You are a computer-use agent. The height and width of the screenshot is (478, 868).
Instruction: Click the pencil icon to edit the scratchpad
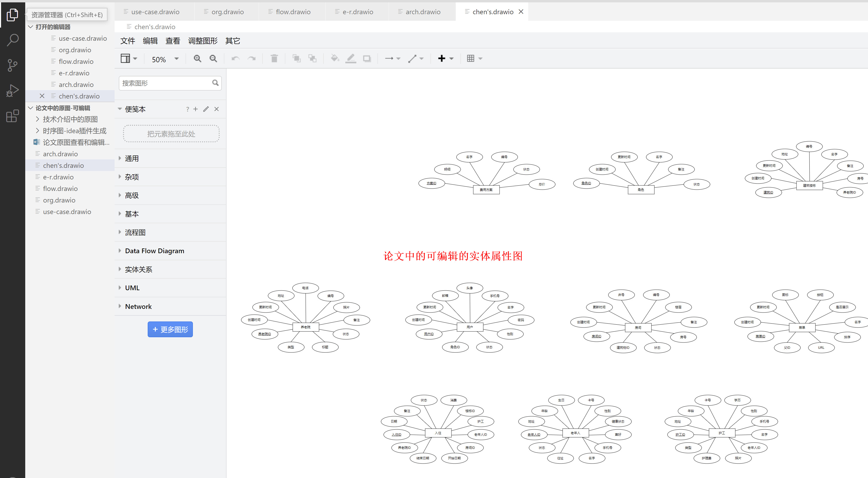coord(206,109)
